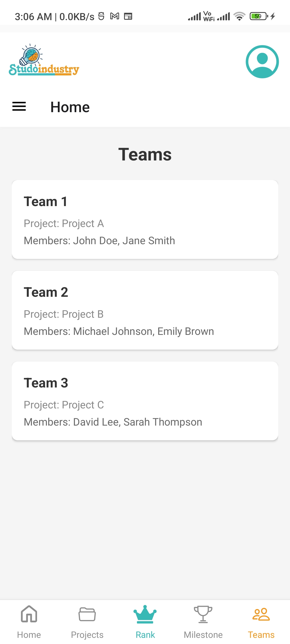Tap the Projects folder icon
Viewport: 290px width, 644px height.
[87, 614]
